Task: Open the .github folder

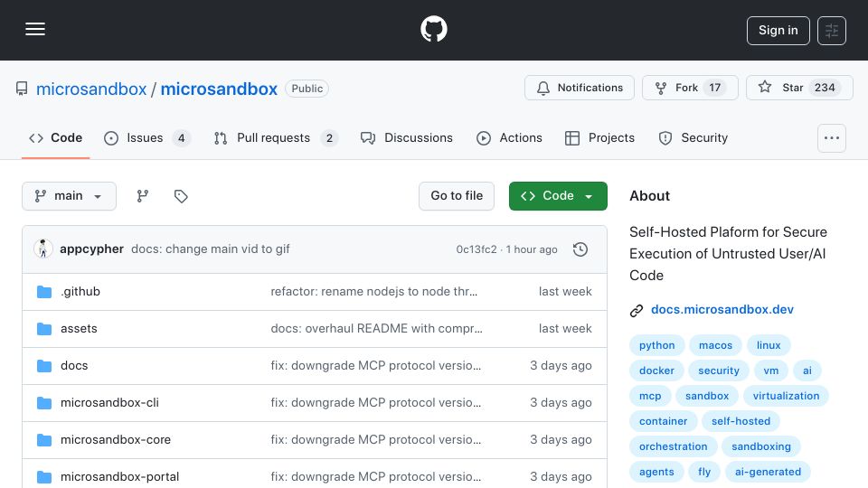Action: click(x=80, y=292)
